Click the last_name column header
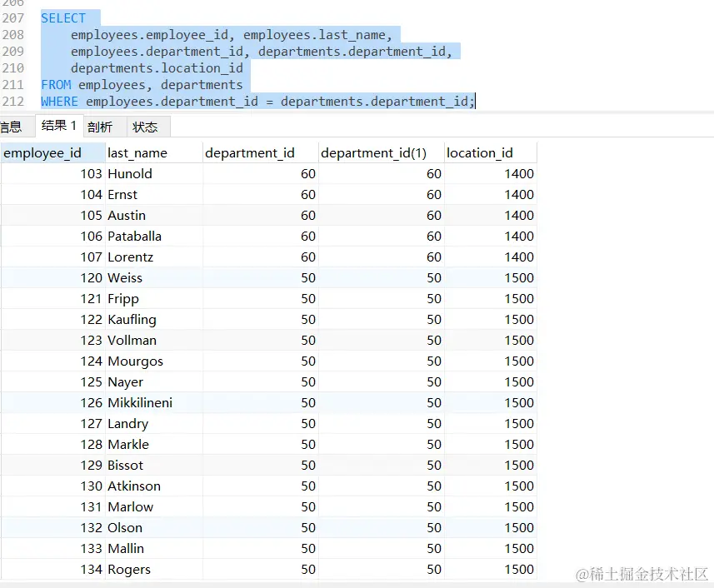This screenshot has height=588, width=714. 154,153
